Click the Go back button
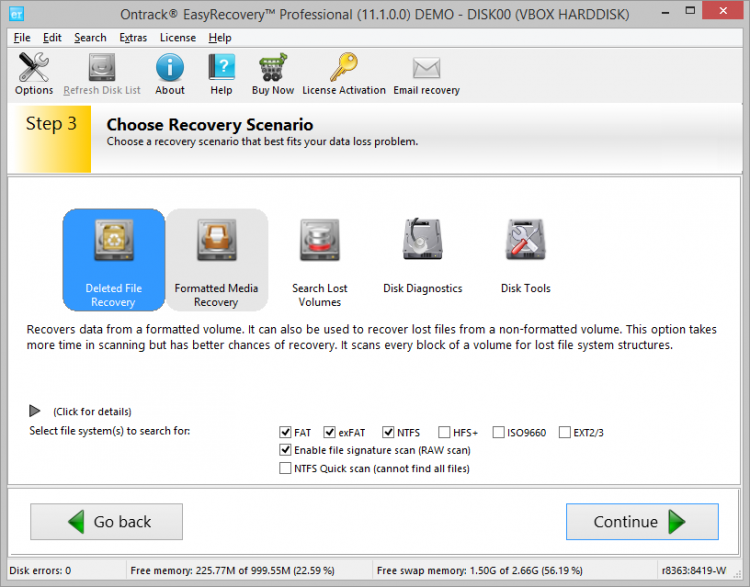 [x=106, y=521]
